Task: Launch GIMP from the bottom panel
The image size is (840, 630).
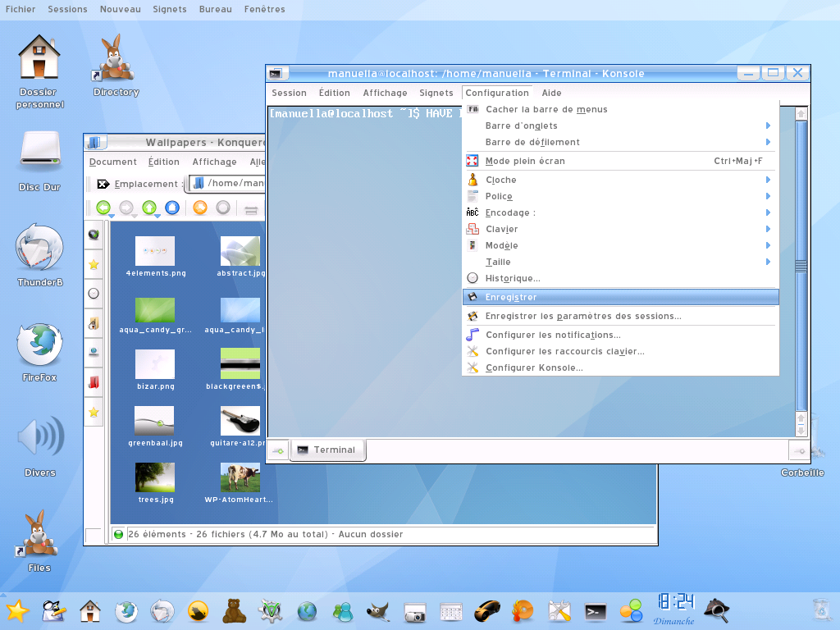Action: [x=378, y=610]
